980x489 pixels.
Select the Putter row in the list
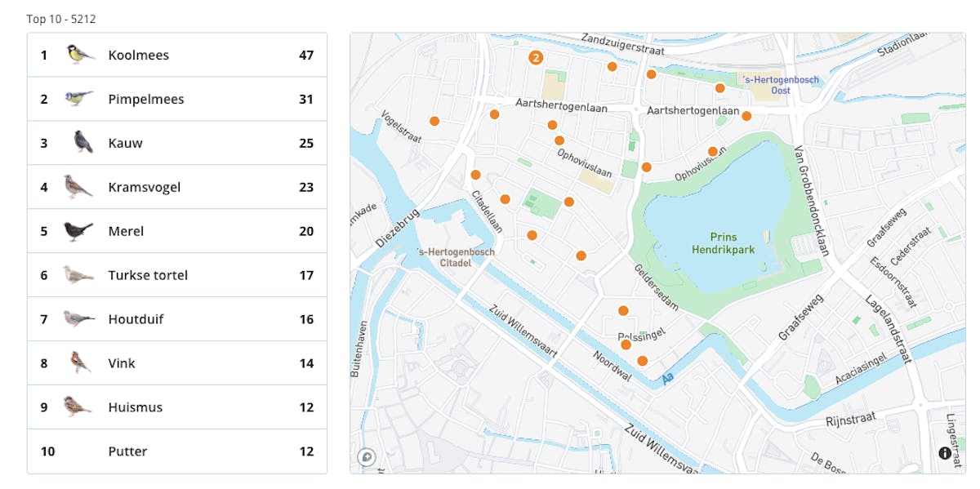[x=177, y=451]
